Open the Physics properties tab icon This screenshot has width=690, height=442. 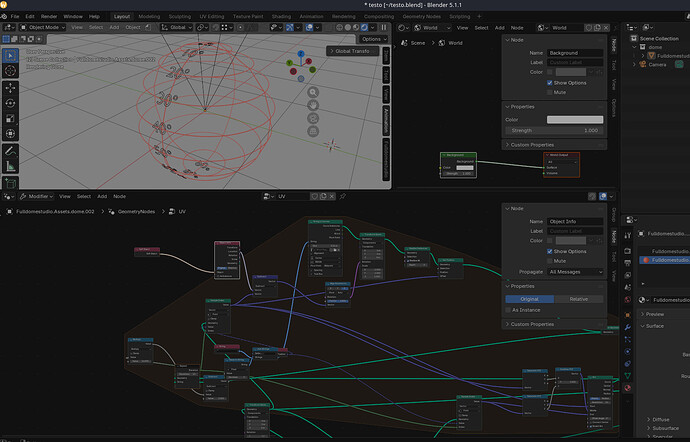point(628,352)
